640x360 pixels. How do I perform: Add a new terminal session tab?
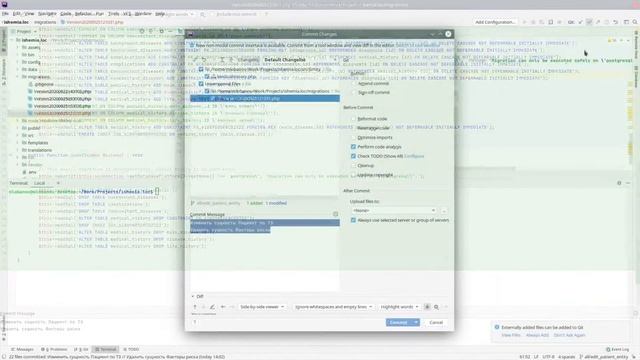tap(58, 183)
